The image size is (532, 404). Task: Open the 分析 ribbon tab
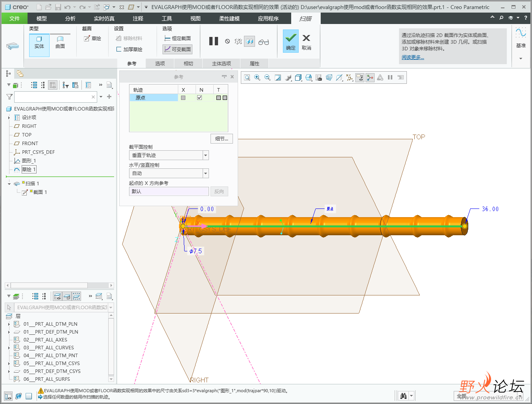pyautogui.click(x=70, y=18)
